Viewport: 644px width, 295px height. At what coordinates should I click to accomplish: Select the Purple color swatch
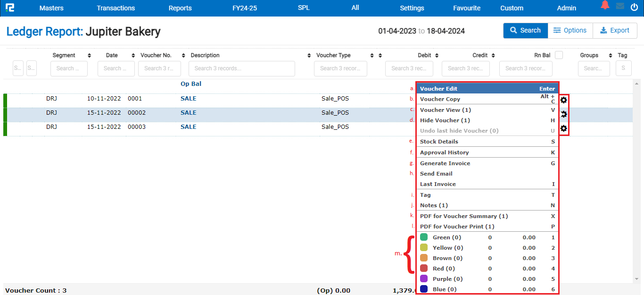coord(424,279)
